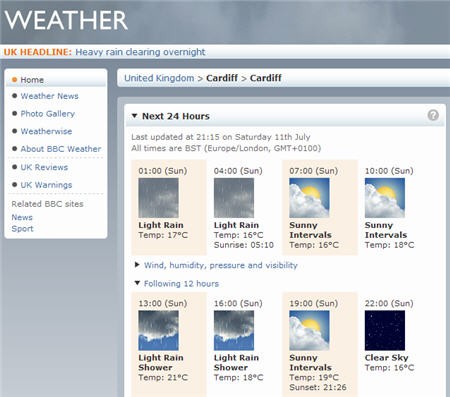
Task: Collapse the Following 12 hours section
Action: [137, 283]
